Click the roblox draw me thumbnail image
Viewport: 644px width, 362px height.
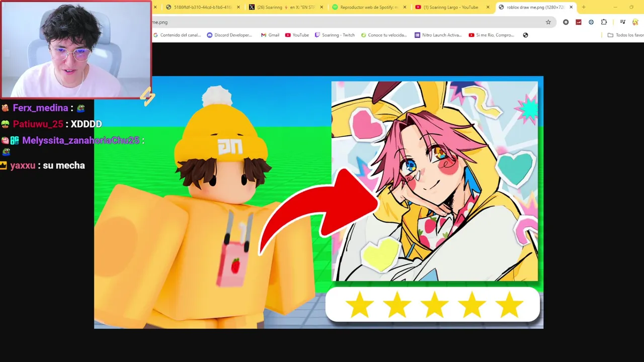point(318,203)
